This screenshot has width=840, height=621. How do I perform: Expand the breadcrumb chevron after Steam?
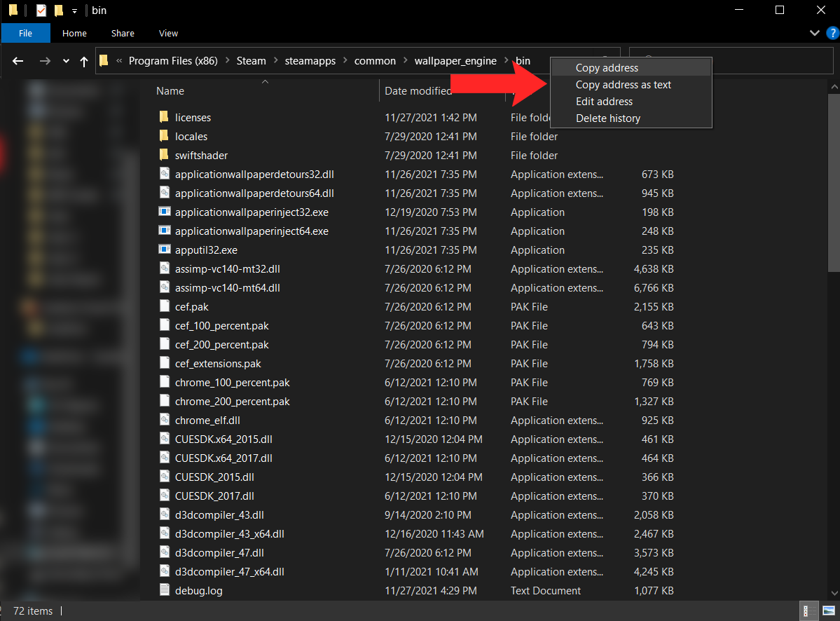click(275, 61)
